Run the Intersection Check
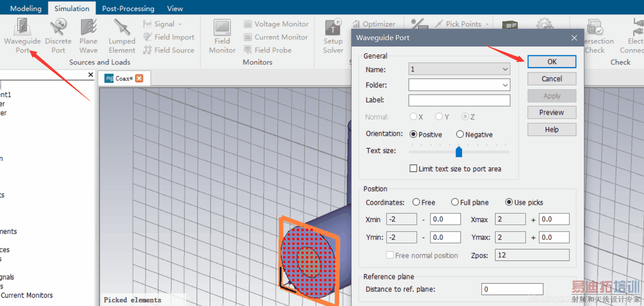This screenshot has height=306, width=644. pos(595,36)
